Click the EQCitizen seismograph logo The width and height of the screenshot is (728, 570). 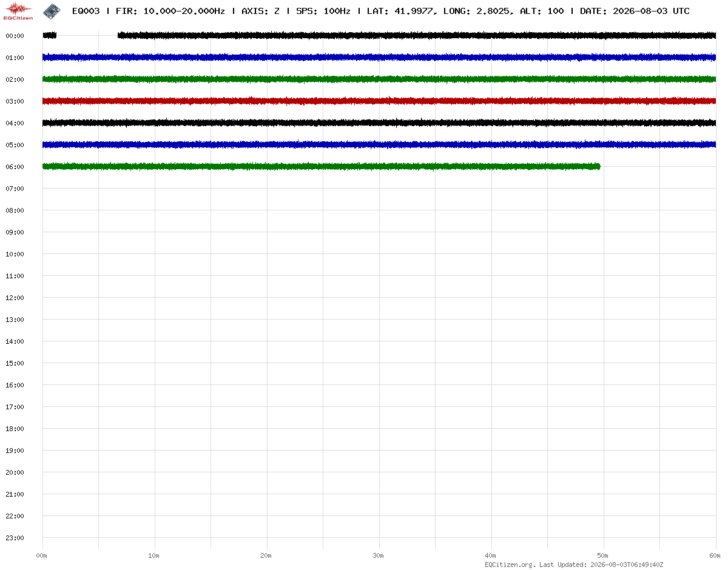[18, 11]
